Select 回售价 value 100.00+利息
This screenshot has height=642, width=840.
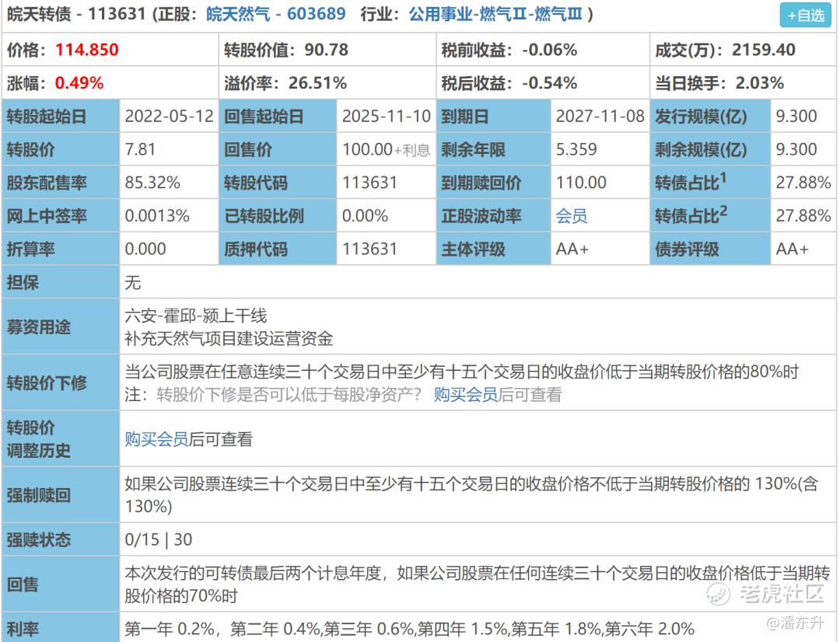click(x=387, y=149)
